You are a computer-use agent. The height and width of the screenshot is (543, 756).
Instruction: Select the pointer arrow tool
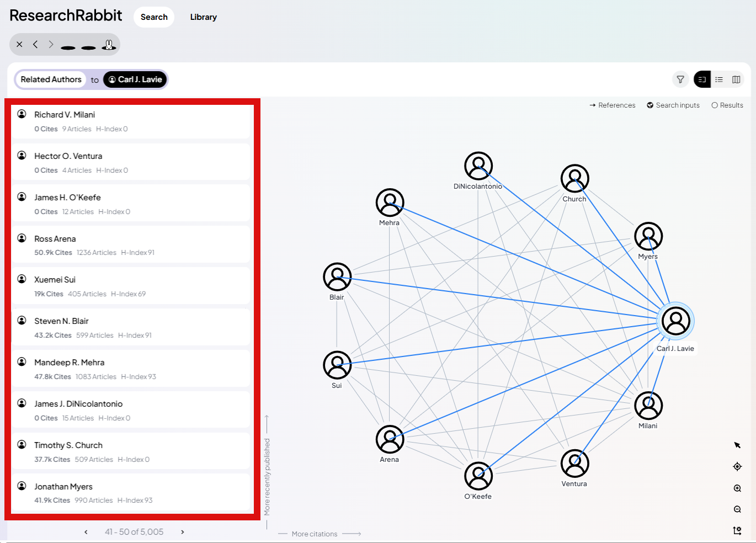737,445
